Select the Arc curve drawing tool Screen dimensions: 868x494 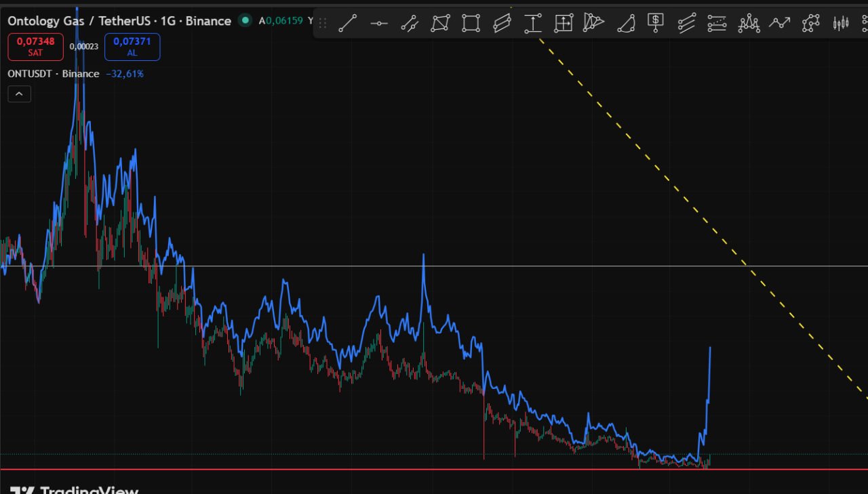coord(625,24)
